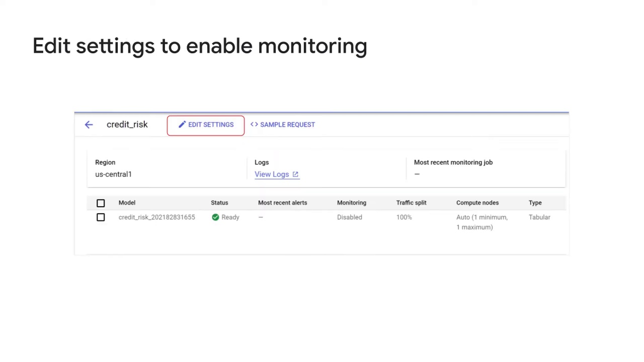Click the Compute nodes column header
This screenshot has height=362, width=644.
pyautogui.click(x=477, y=203)
